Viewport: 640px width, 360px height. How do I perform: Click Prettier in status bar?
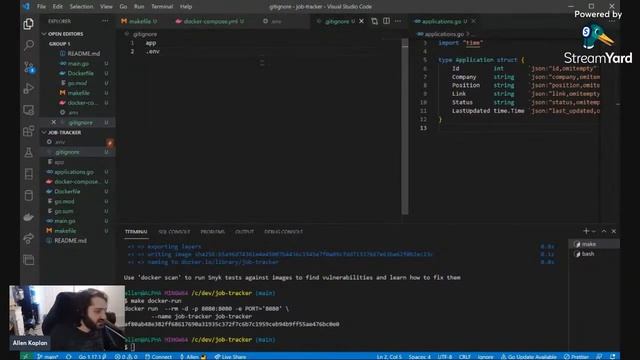576,356
